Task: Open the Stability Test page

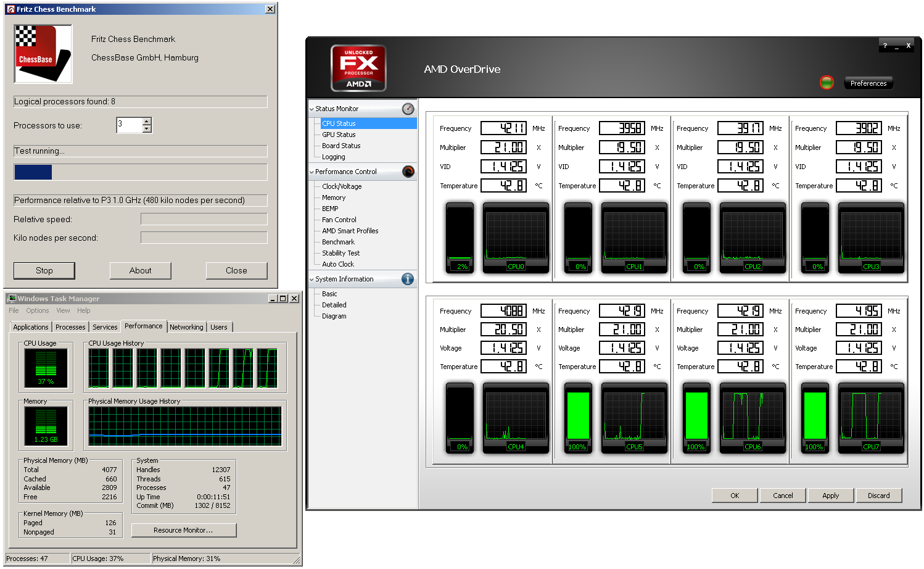Action: coord(340,253)
